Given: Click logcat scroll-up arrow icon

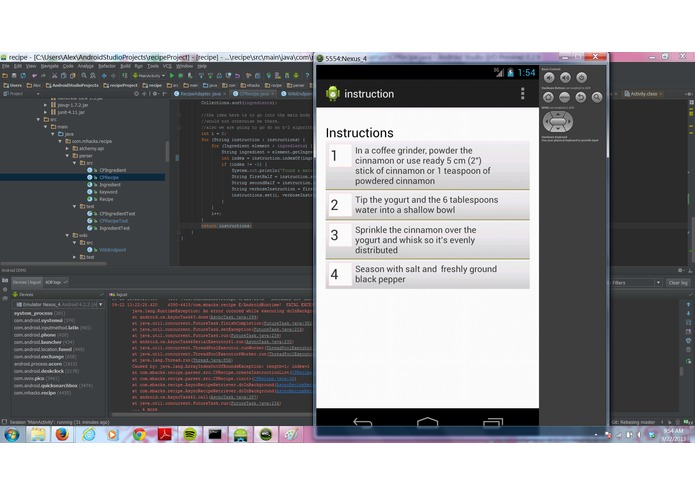Looking at the screenshot, I should 688,304.
